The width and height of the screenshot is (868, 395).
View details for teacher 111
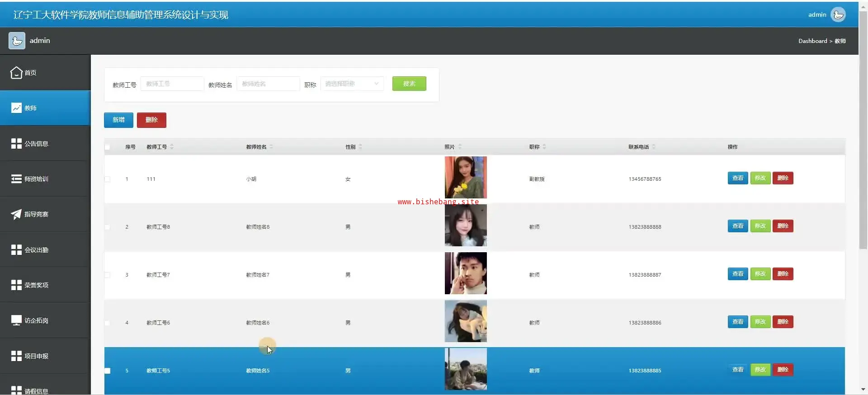pyautogui.click(x=738, y=178)
